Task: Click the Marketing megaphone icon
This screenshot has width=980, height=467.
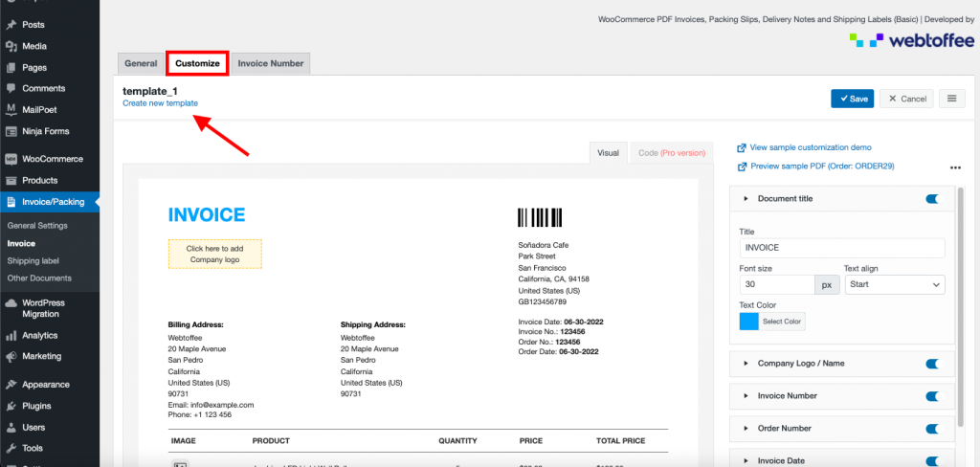Action: tap(11, 357)
